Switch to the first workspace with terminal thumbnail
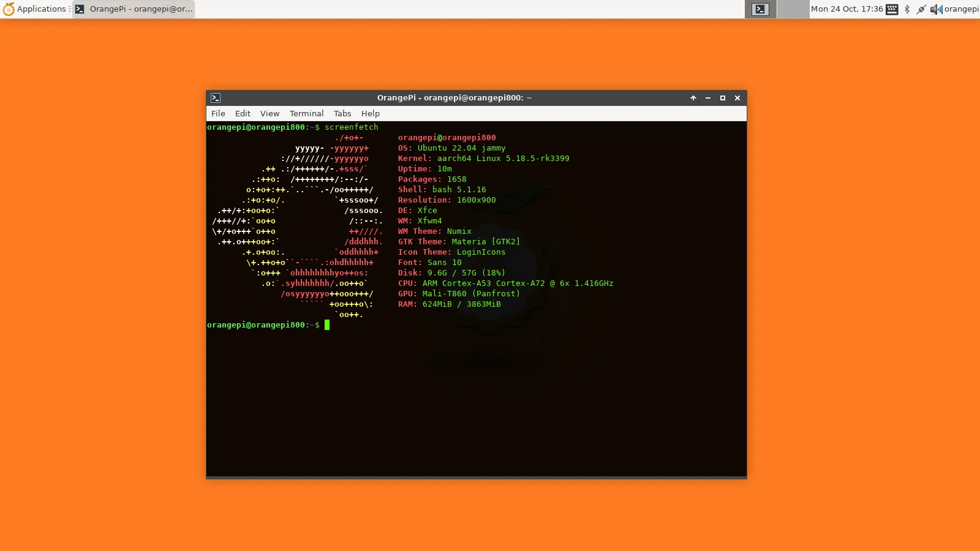This screenshot has height=551, width=980. click(760, 9)
